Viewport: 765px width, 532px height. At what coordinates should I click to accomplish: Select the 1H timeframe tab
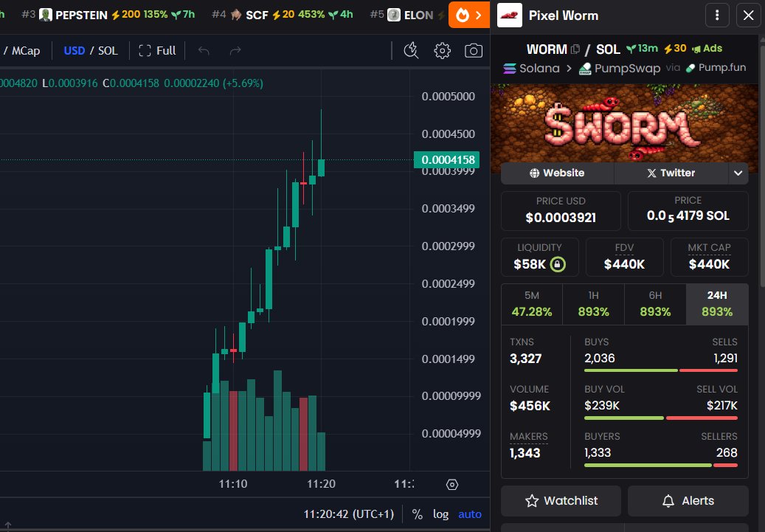(x=593, y=304)
